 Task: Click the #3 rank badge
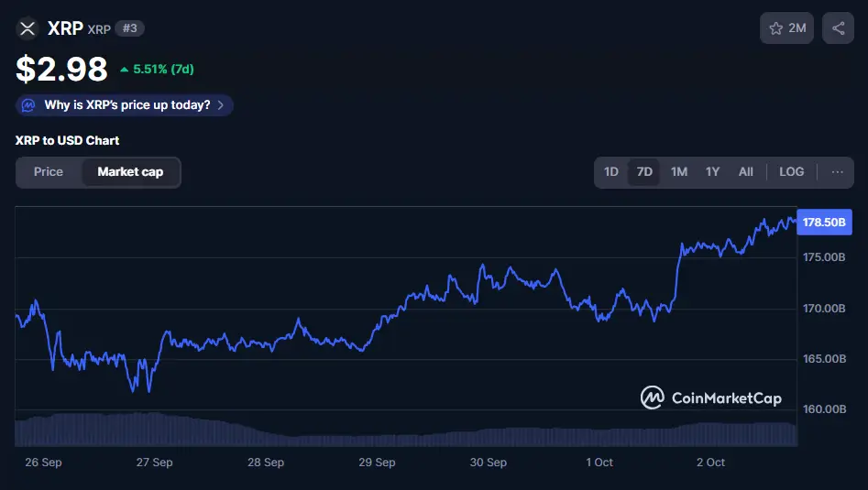tap(130, 29)
